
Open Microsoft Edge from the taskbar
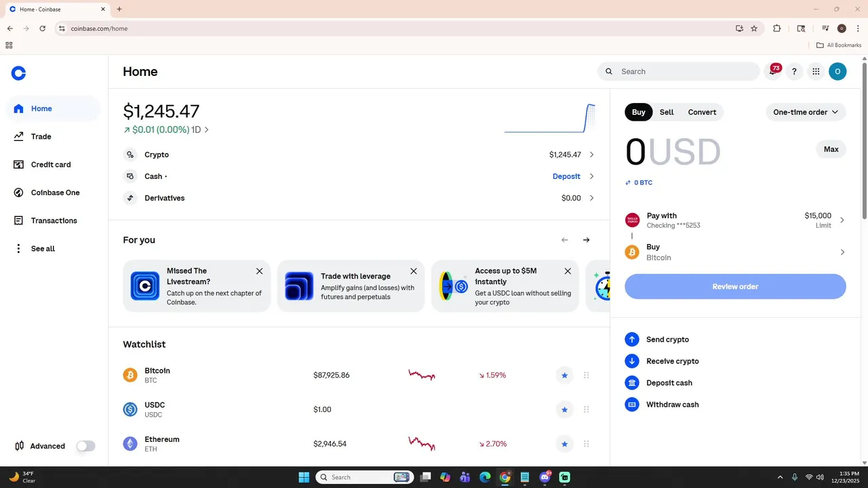point(485,477)
